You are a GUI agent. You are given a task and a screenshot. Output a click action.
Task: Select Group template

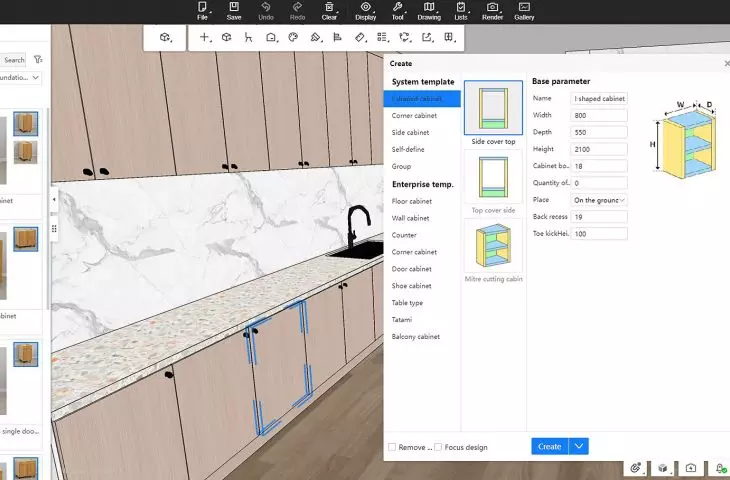401,166
